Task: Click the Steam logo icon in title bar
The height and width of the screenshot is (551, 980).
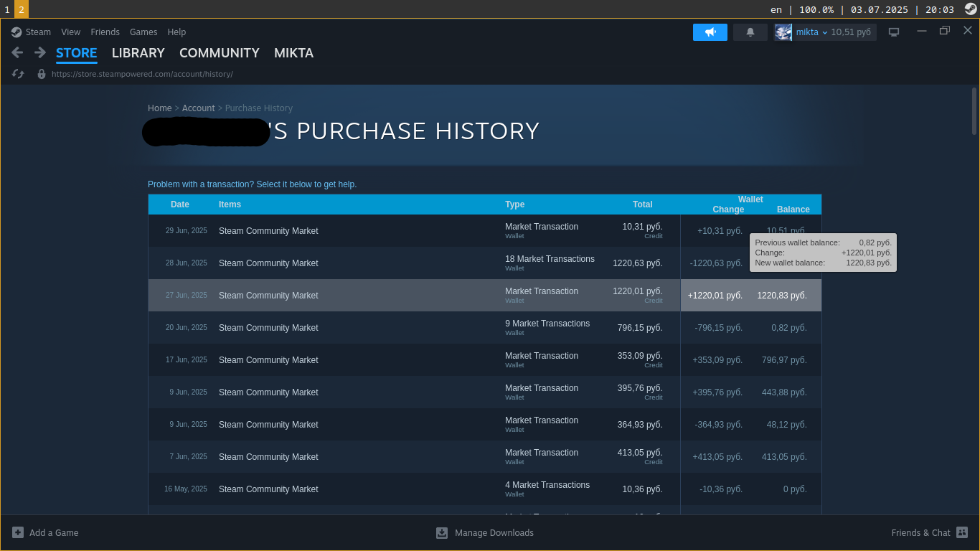Action: pos(17,32)
